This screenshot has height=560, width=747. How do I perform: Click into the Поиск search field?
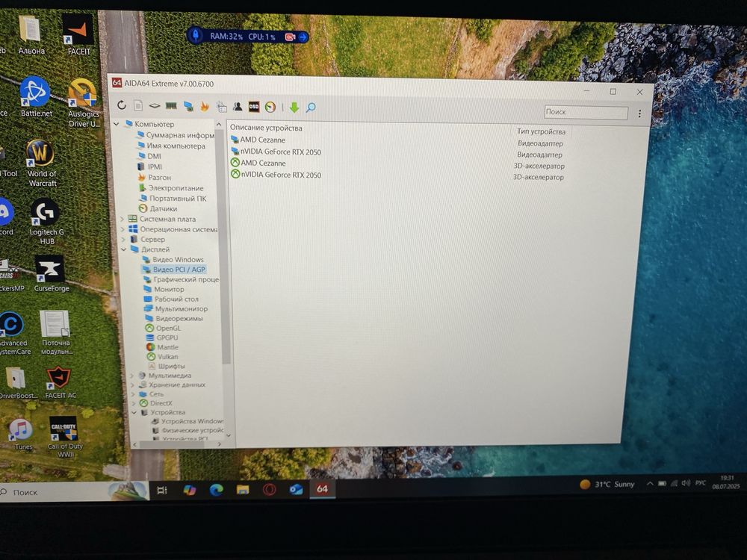(586, 112)
